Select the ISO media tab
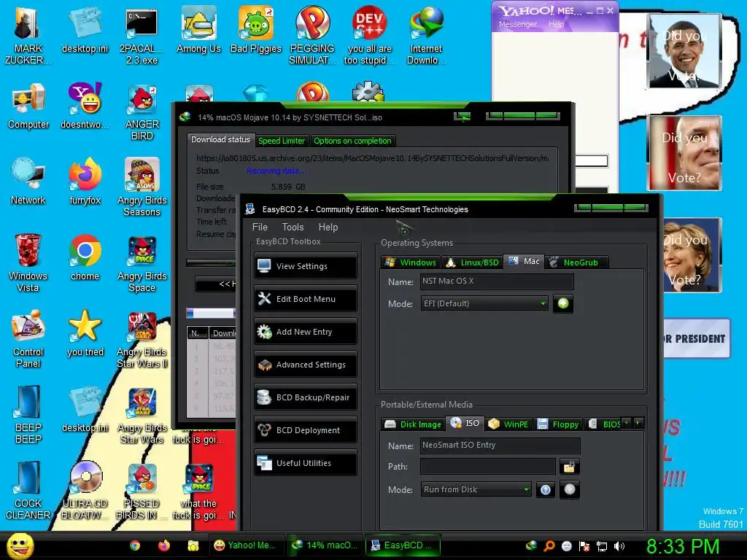 point(465,424)
